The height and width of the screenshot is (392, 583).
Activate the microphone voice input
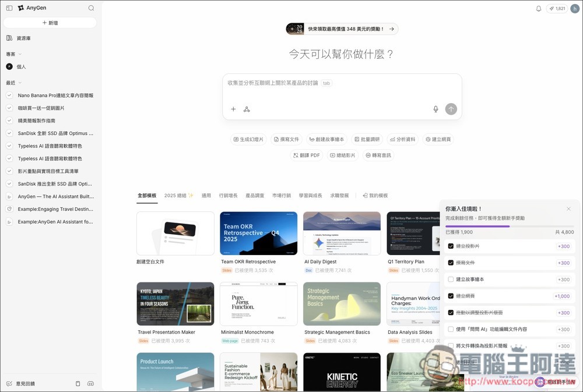[436, 109]
